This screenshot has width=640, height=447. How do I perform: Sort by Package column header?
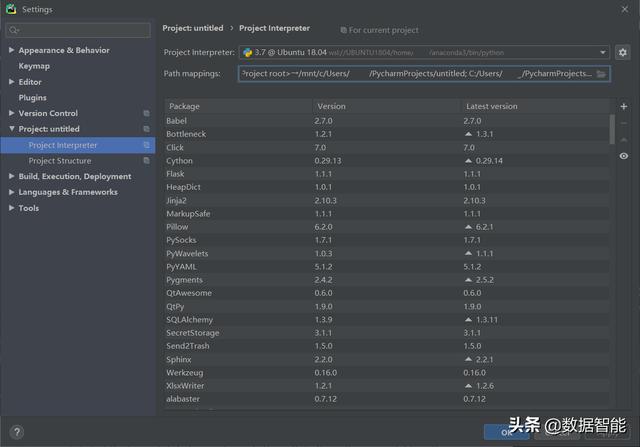point(239,106)
